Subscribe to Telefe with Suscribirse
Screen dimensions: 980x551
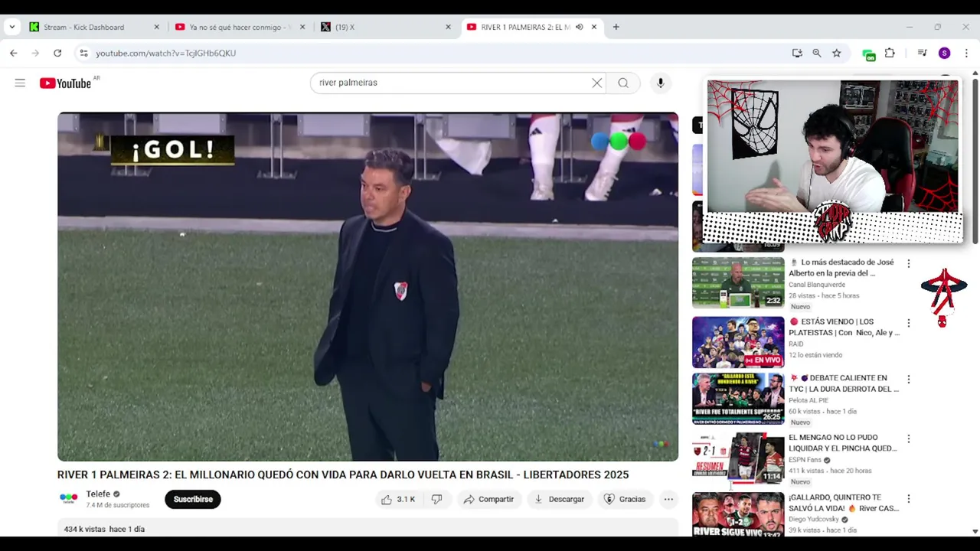[x=193, y=499]
